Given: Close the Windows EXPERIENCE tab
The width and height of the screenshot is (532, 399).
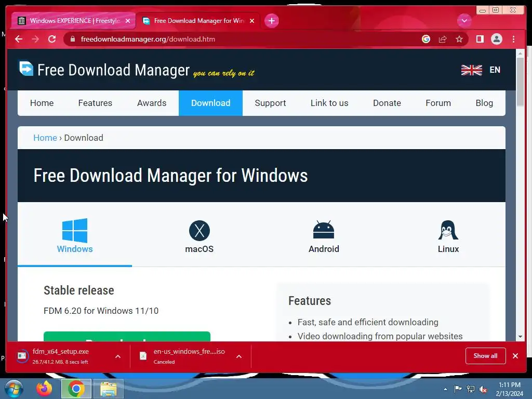Looking at the screenshot, I should click(128, 21).
